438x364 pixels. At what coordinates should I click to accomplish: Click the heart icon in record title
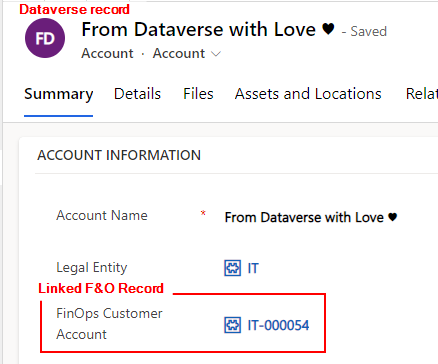(x=328, y=29)
